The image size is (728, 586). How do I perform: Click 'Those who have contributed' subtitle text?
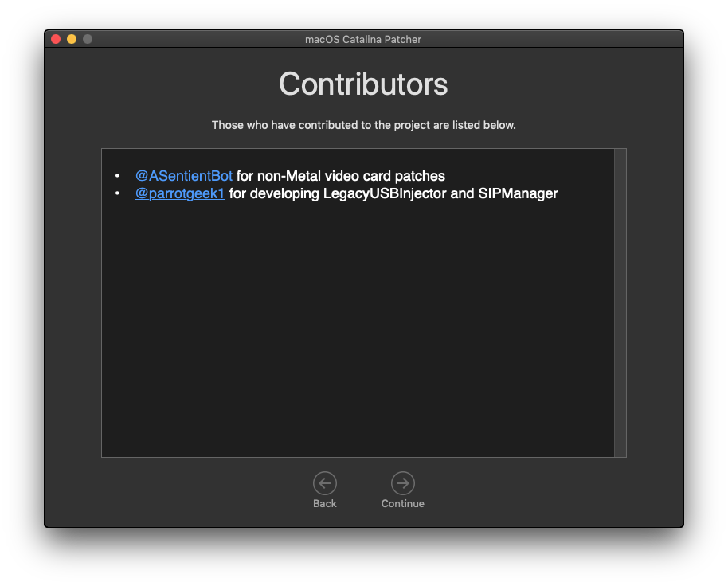coord(363,125)
